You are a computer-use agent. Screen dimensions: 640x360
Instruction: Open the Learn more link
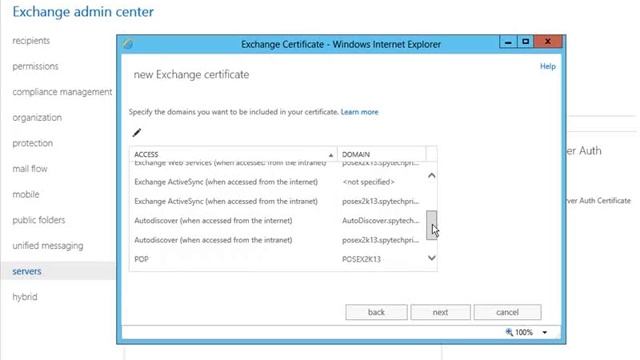360,112
